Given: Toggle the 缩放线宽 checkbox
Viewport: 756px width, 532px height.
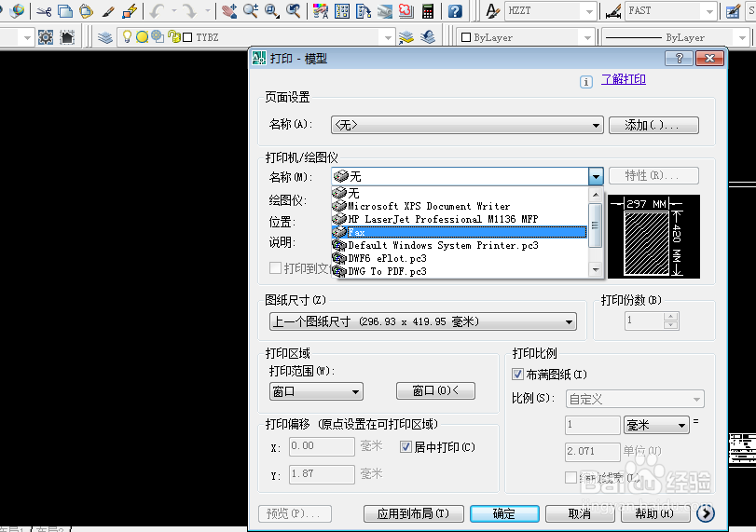Looking at the screenshot, I should pyautogui.click(x=570, y=477).
